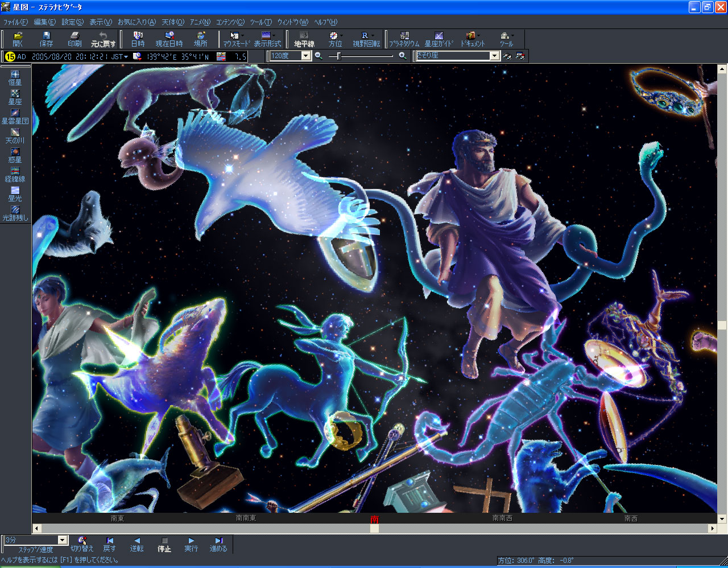This screenshot has height=568, width=728.
Task: Open the ツール(T) menu in the menu bar
Action: (x=261, y=22)
